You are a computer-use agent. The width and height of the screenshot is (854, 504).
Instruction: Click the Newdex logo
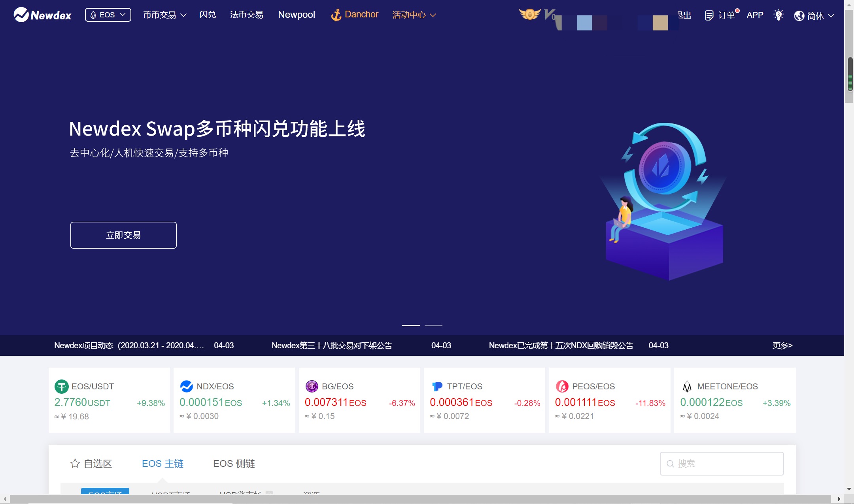pyautogui.click(x=42, y=15)
